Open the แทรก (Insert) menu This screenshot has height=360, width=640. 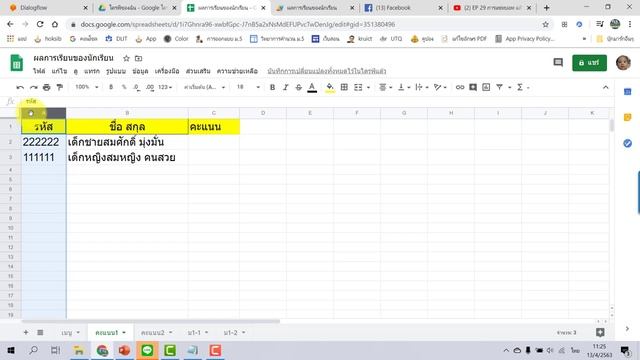[92, 71]
